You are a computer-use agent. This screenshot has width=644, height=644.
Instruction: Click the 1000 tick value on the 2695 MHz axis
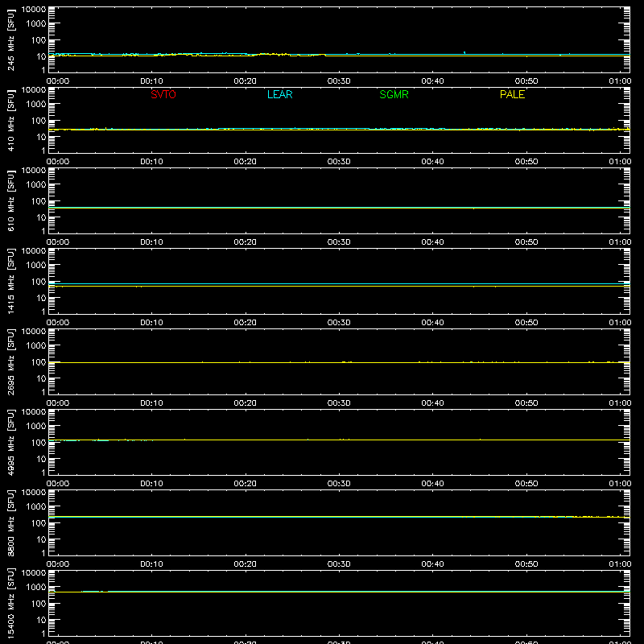pyautogui.click(x=36, y=346)
